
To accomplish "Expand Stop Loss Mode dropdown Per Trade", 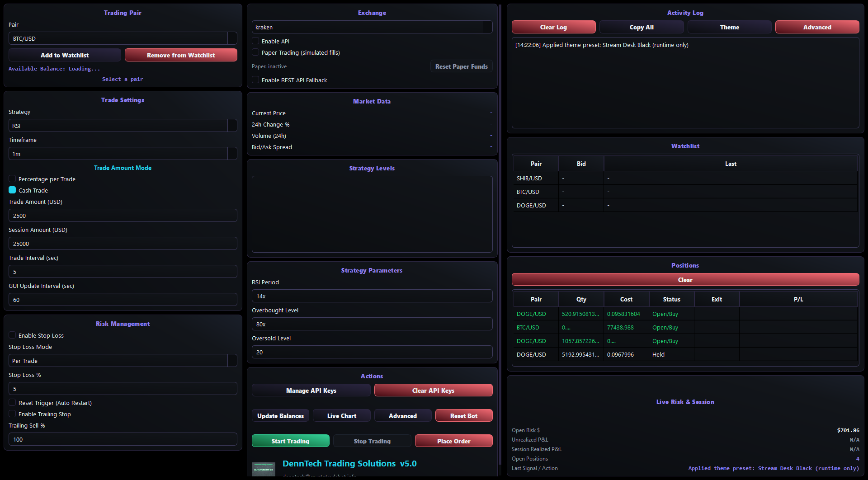I will tap(123, 361).
